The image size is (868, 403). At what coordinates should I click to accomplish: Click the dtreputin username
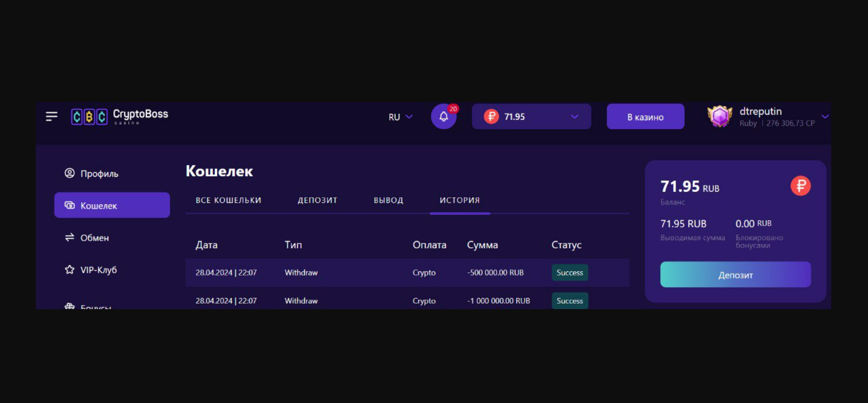760,111
